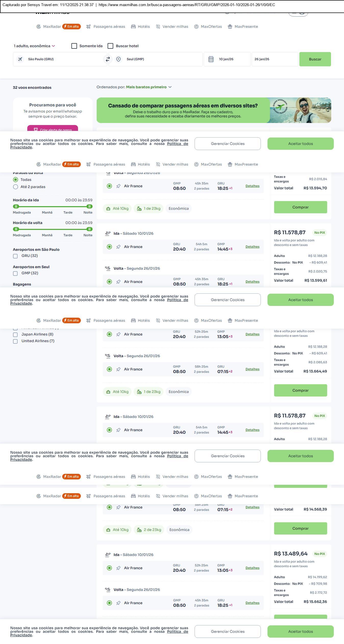Pin the Air France 45h 35m return flight
The width and height of the screenshot is (344, 644).
point(118,186)
